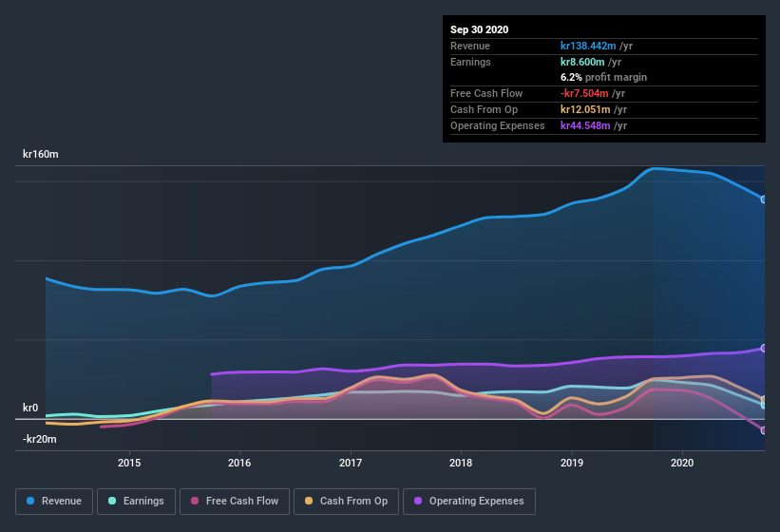Click the Earnings row label in tooltip

point(470,62)
